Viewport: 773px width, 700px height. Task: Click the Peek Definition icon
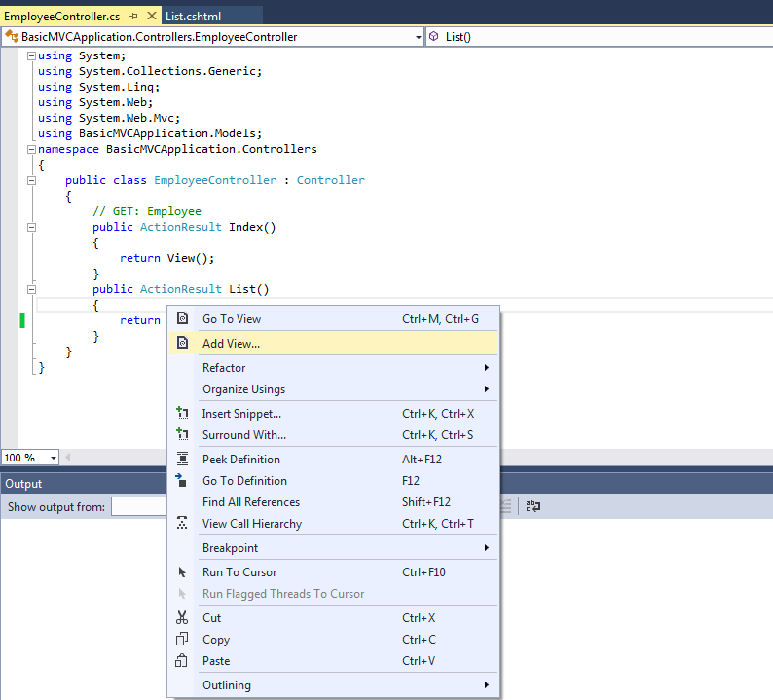(x=182, y=460)
